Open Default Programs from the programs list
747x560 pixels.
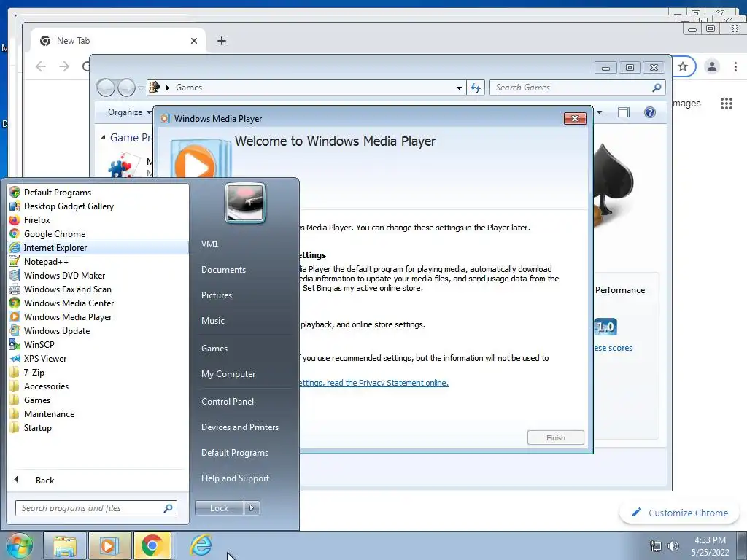57,192
